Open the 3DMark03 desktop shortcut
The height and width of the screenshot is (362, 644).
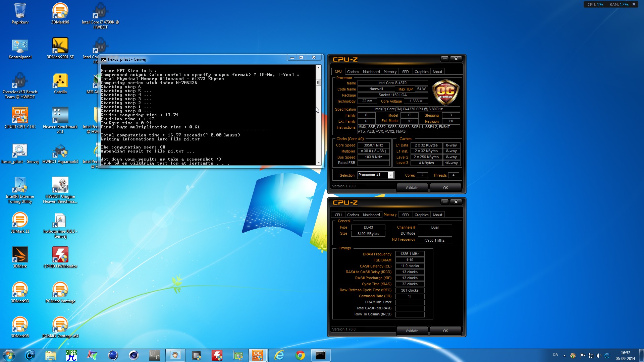[20, 292]
